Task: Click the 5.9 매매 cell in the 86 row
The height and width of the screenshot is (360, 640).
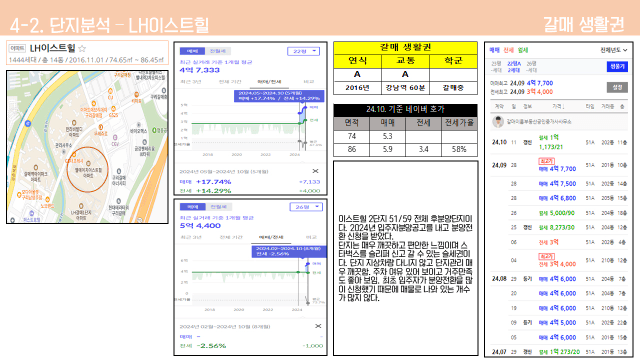Action: click(387, 150)
